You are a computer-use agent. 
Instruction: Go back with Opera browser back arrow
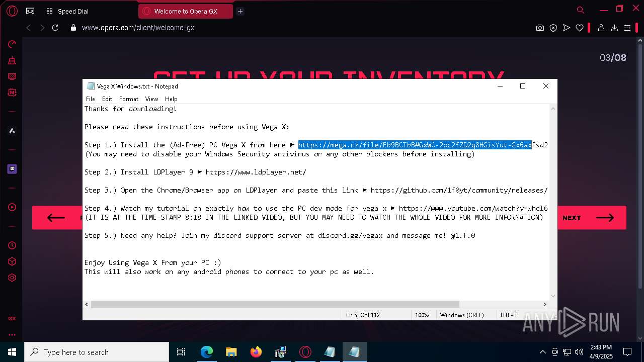29,28
